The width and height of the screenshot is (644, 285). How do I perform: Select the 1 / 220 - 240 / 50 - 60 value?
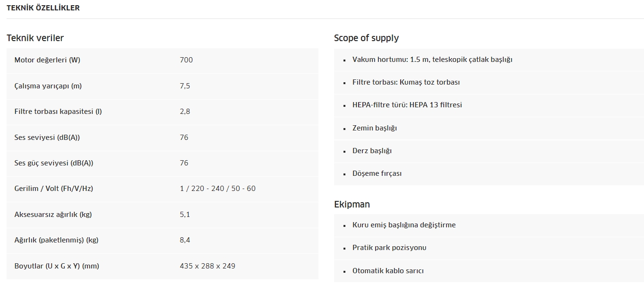pos(218,189)
